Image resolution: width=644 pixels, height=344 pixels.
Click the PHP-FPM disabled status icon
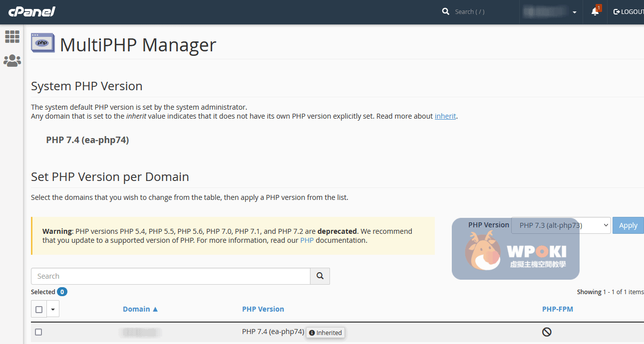547,332
